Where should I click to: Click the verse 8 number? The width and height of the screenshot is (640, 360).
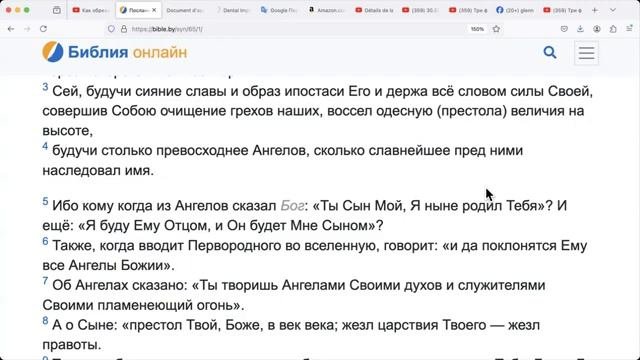point(45,321)
